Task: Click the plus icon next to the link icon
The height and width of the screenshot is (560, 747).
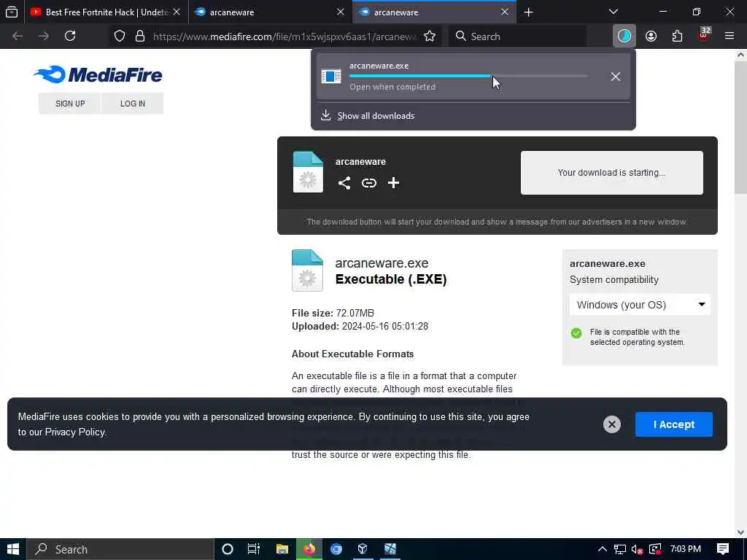Action: [393, 183]
